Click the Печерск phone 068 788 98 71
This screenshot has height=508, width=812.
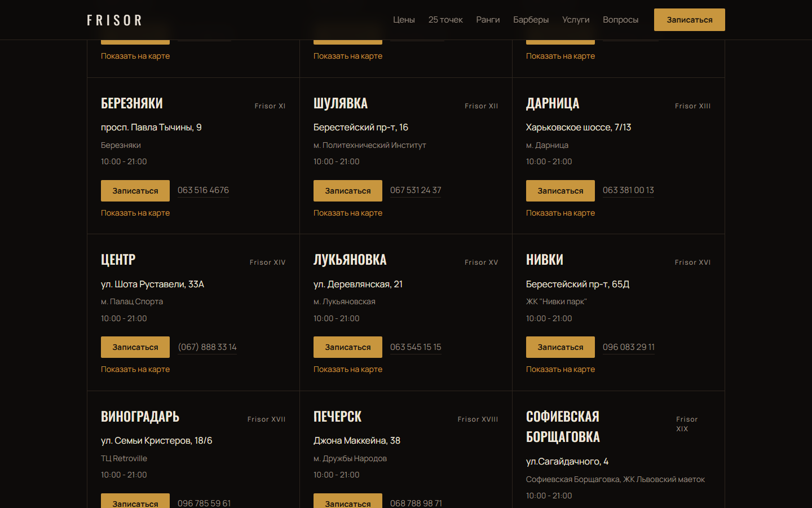pyautogui.click(x=416, y=503)
